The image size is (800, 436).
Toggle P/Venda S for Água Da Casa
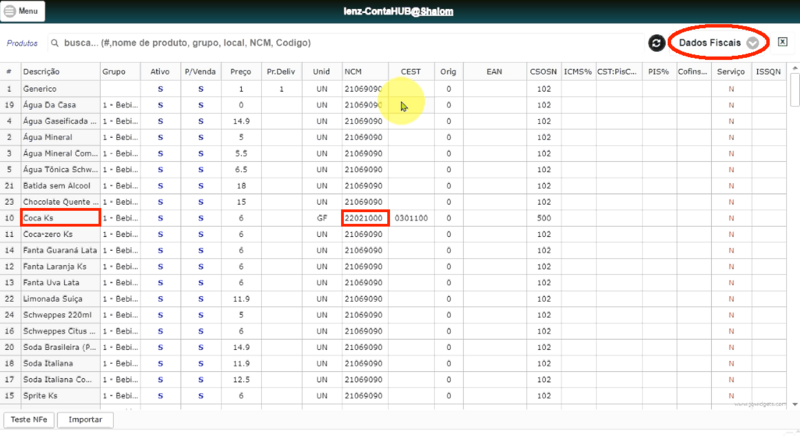[x=201, y=105]
